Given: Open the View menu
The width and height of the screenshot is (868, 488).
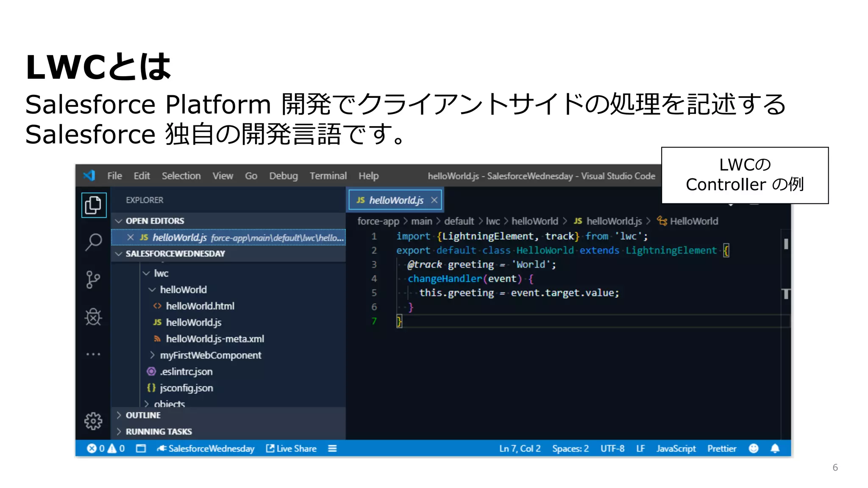Looking at the screenshot, I should 223,176.
